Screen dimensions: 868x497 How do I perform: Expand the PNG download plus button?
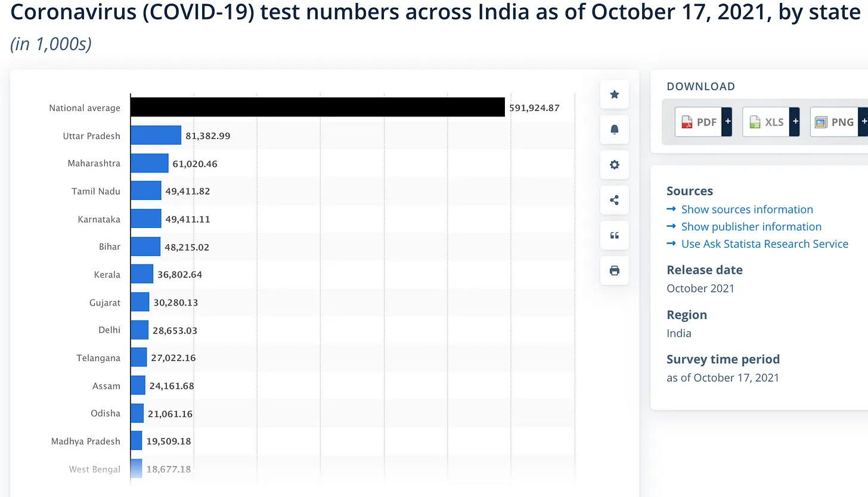[x=863, y=122]
